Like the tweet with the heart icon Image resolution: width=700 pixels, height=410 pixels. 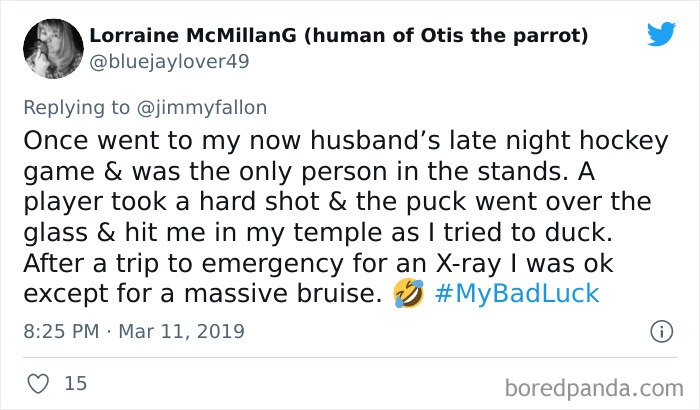[x=36, y=381]
